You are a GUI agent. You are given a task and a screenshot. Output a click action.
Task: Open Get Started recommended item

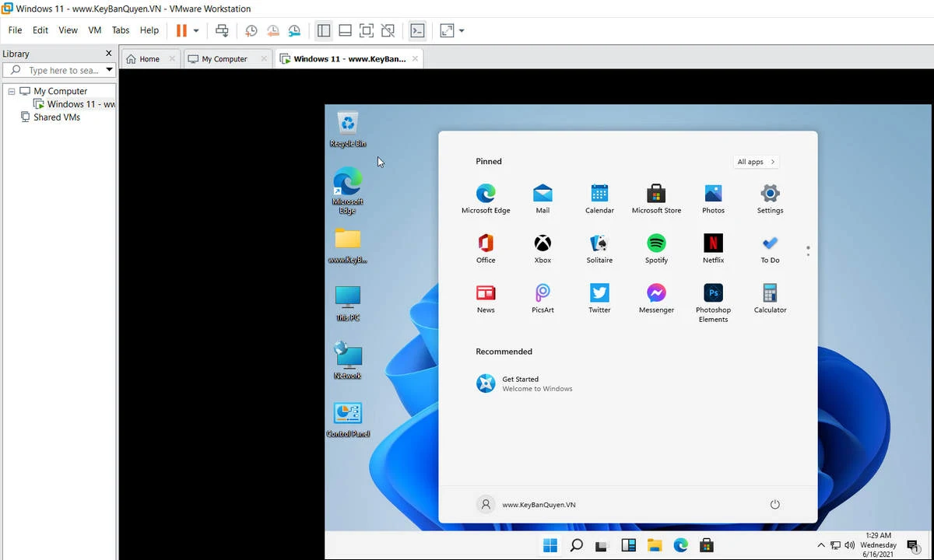[525, 383]
